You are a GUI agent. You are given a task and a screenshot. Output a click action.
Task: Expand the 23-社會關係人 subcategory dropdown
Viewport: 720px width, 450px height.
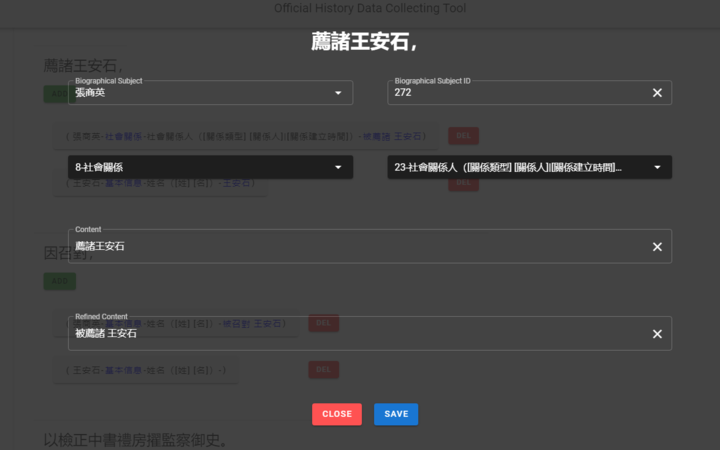click(529, 167)
